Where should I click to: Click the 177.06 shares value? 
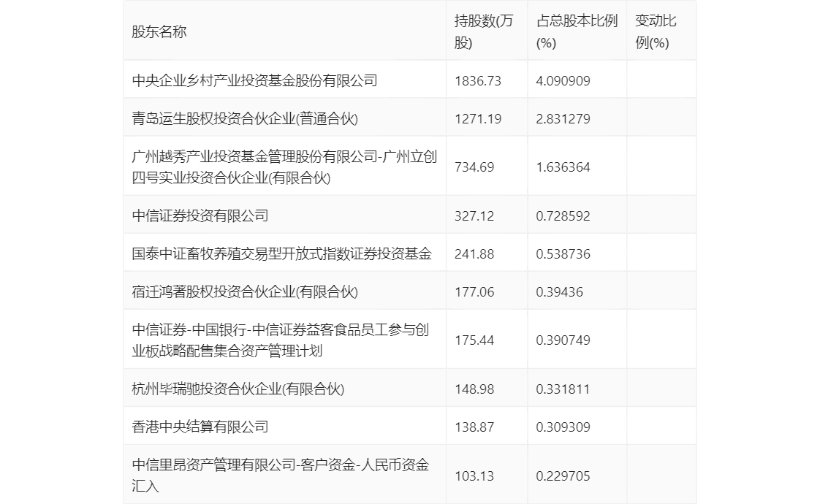pyautogui.click(x=474, y=291)
